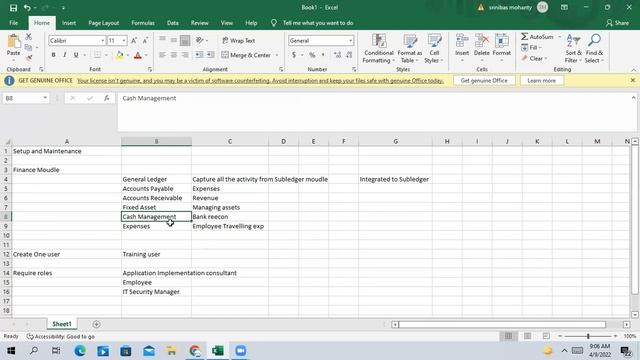Click Increase Decimal icon
This screenshot has width=640, height=360.
[337, 55]
